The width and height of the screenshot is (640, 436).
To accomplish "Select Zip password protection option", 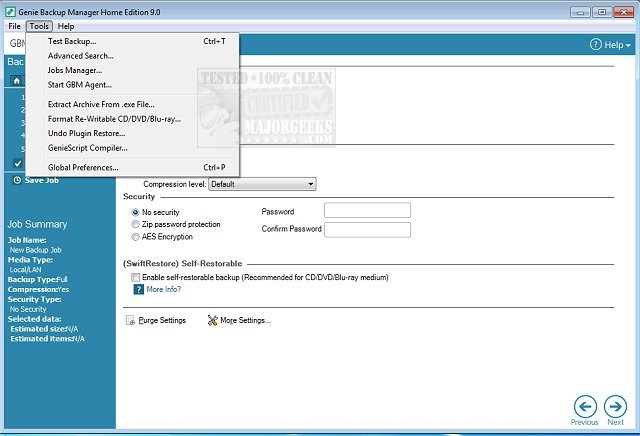I will (x=135, y=224).
